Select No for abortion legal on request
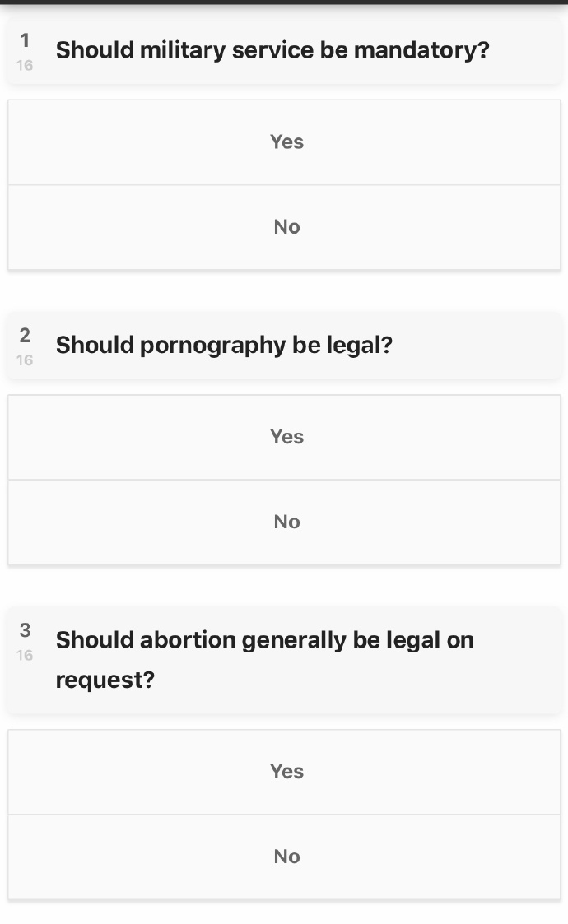Screen dimensions: 568x924 tap(285, 857)
